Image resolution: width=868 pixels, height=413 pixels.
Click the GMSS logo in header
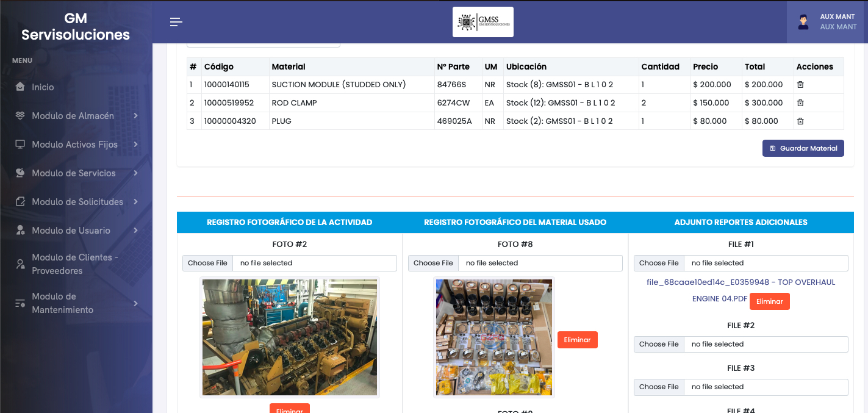tap(482, 22)
